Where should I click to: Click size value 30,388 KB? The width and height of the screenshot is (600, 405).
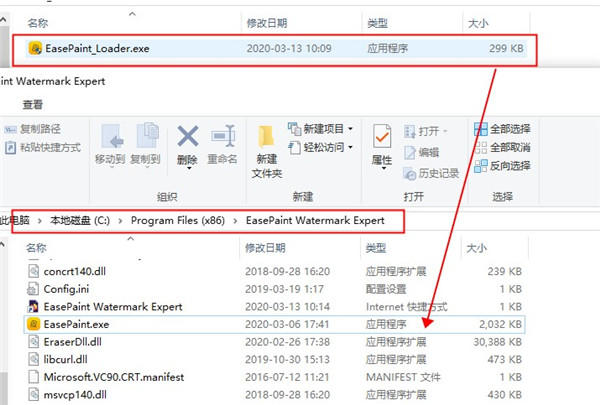click(497, 342)
